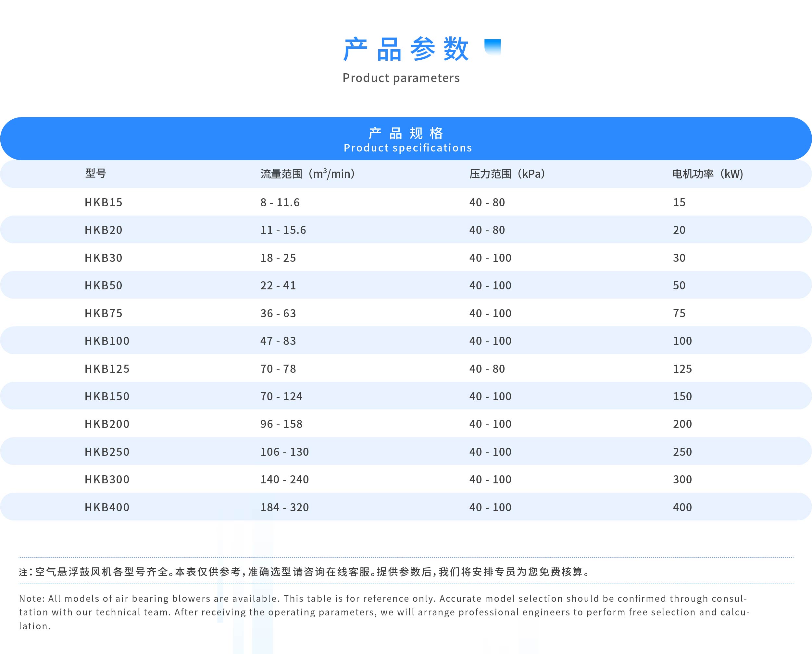Select the HKB200 model cell
This screenshot has height=654, width=812.
click(x=107, y=424)
